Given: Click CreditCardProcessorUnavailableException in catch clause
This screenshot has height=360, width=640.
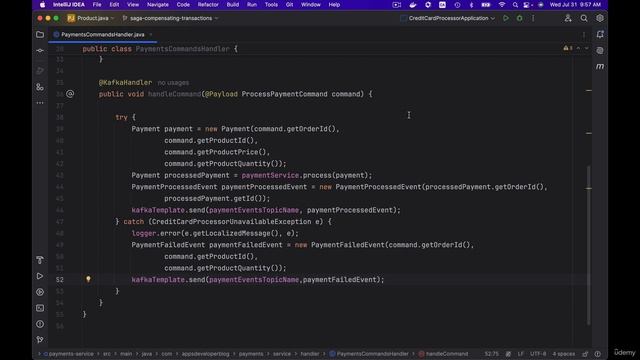Looking at the screenshot, I should coord(231,222).
